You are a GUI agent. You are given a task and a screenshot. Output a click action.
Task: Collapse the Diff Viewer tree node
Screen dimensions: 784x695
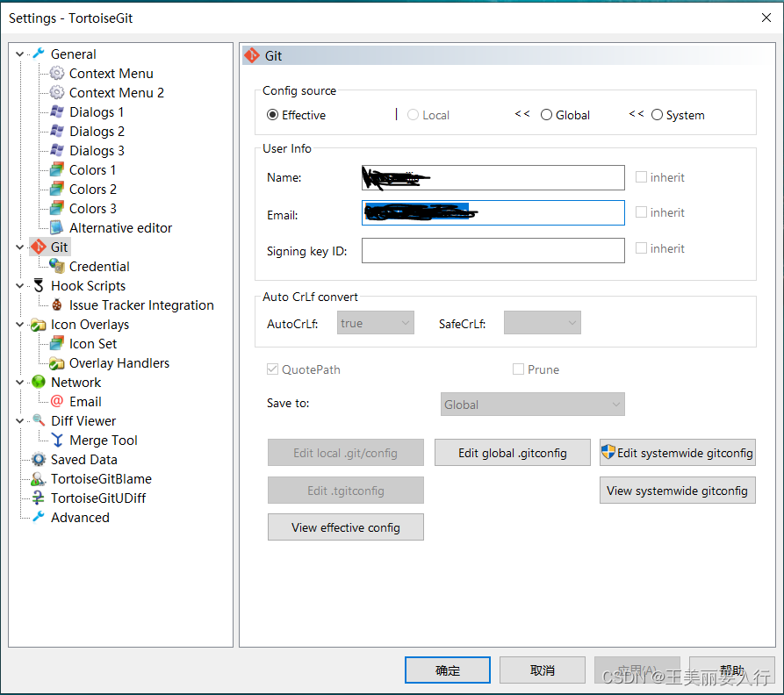(x=20, y=420)
